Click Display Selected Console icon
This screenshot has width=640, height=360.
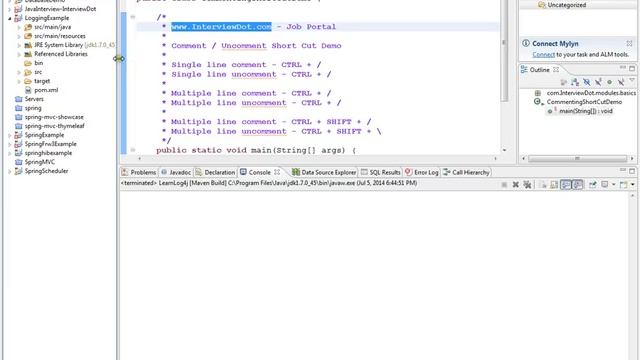pyautogui.click(x=604, y=184)
